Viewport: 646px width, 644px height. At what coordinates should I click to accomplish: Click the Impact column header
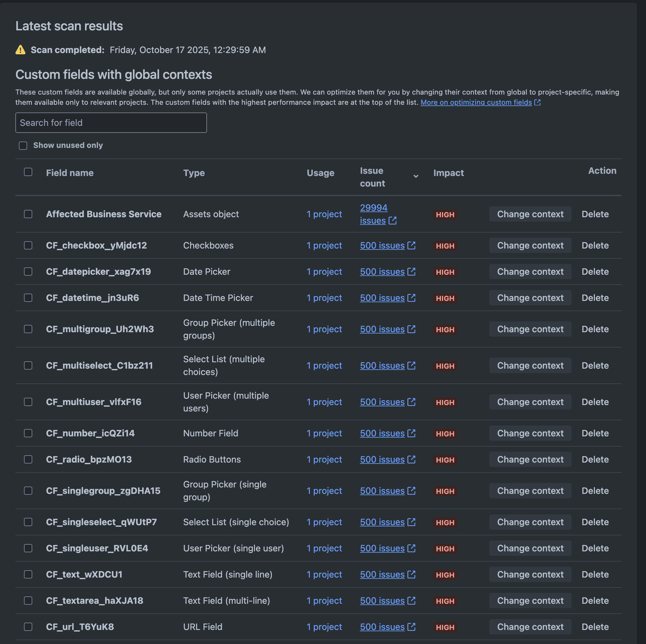[x=448, y=173]
